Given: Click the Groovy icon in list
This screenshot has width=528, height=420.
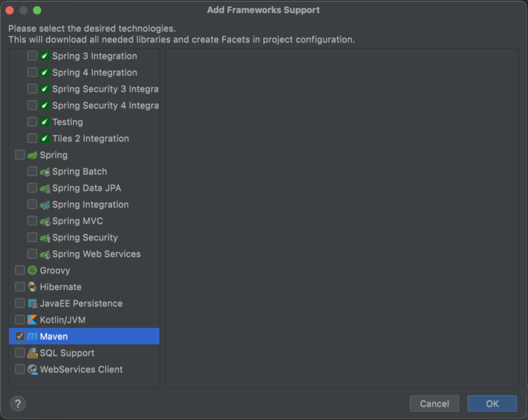Looking at the screenshot, I should (32, 270).
